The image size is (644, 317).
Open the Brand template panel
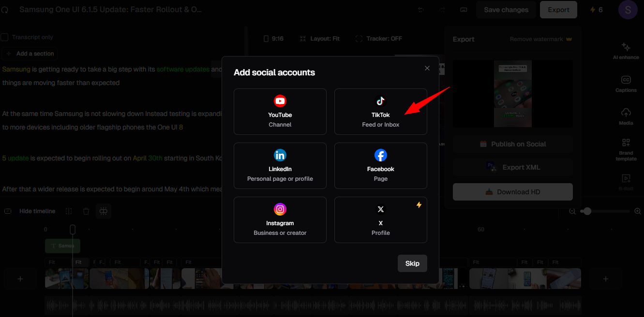pos(626,149)
